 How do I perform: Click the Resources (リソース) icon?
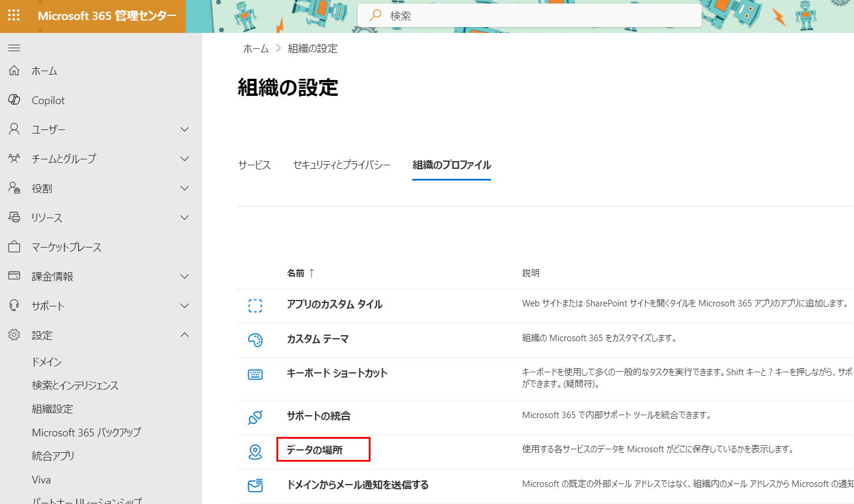click(x=14, y=217)
